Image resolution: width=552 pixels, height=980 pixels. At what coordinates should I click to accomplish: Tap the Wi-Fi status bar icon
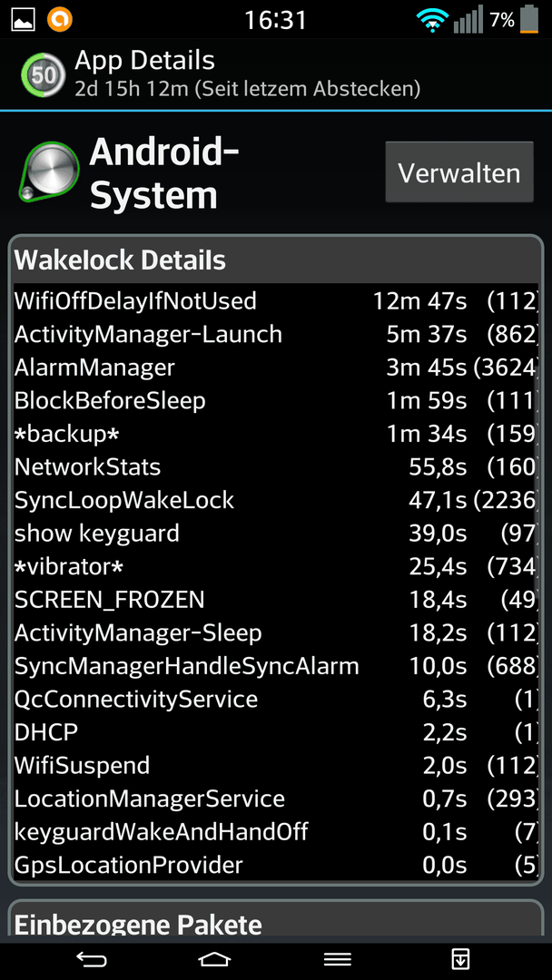430,21
